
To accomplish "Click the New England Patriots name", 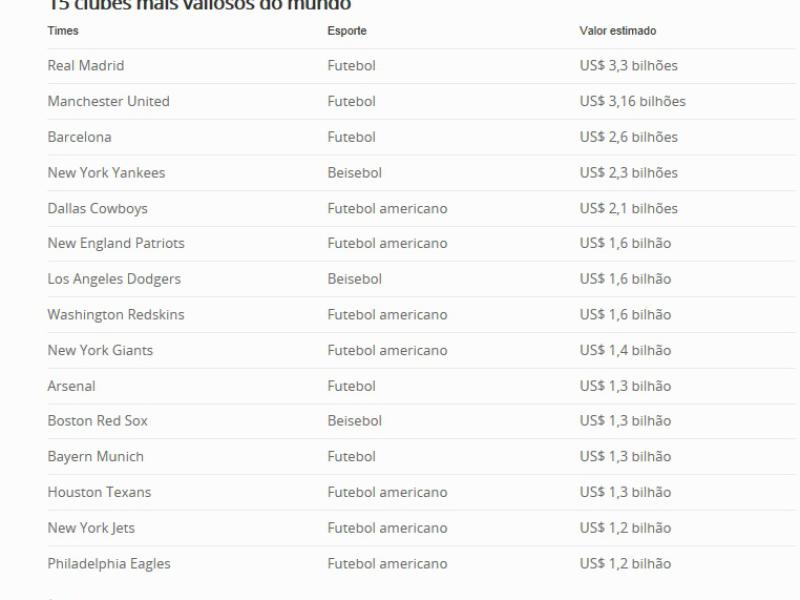I will click(x=116, y=243).
